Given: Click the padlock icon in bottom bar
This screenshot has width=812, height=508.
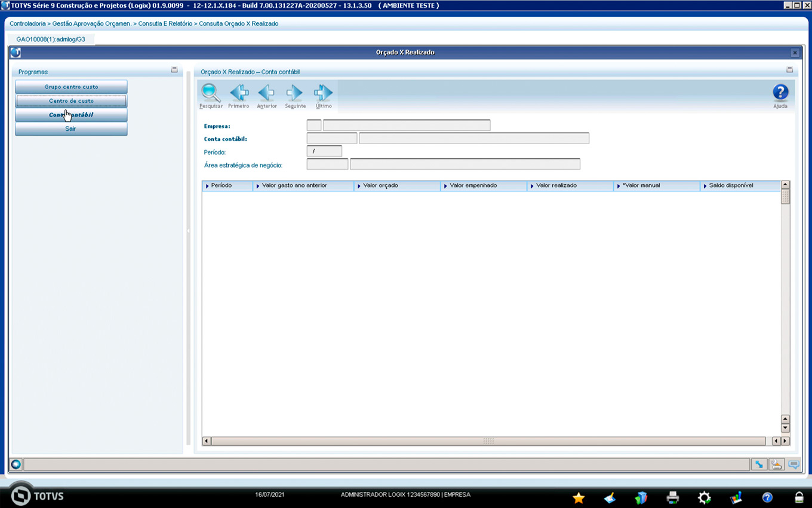Looking at the screenshot, I should [x=799, y=497].
